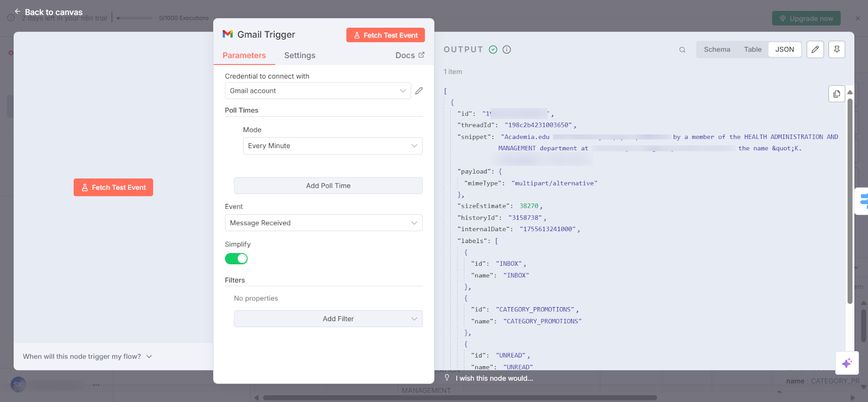Toggle the Simplify switch off
Screen dimensions: 868x402
(x=237, y=259)
